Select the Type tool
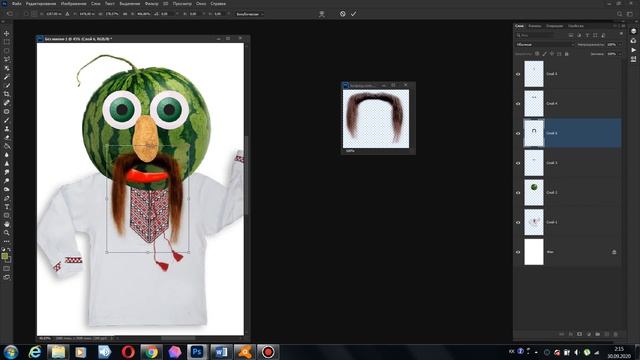Screen dimensions: 640x360 click(7, 207)
